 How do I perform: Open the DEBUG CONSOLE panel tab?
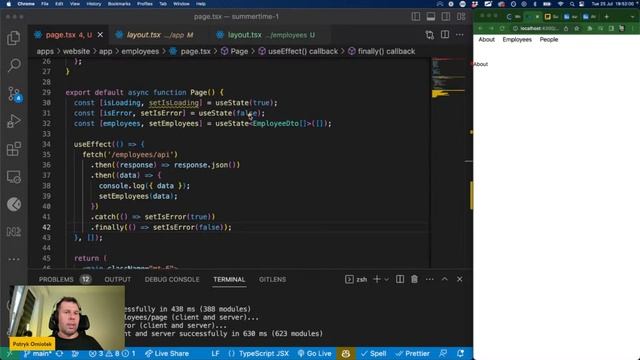click(172, 280)
